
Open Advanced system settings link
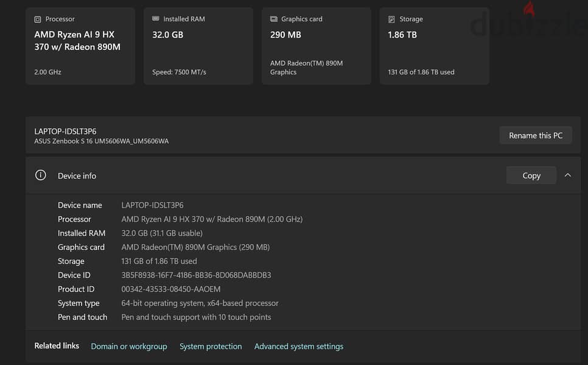tap(298, 346)
